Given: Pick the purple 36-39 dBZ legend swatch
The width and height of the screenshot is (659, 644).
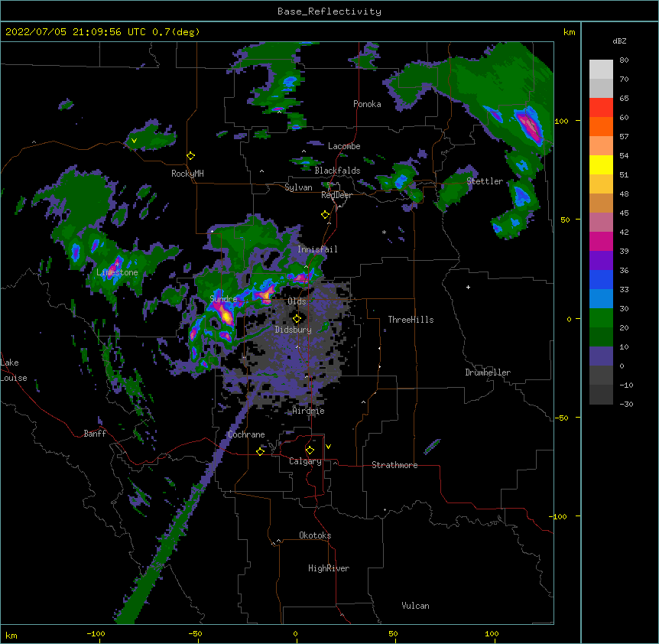Looking at the screenshot, I should tap(601, 261).
